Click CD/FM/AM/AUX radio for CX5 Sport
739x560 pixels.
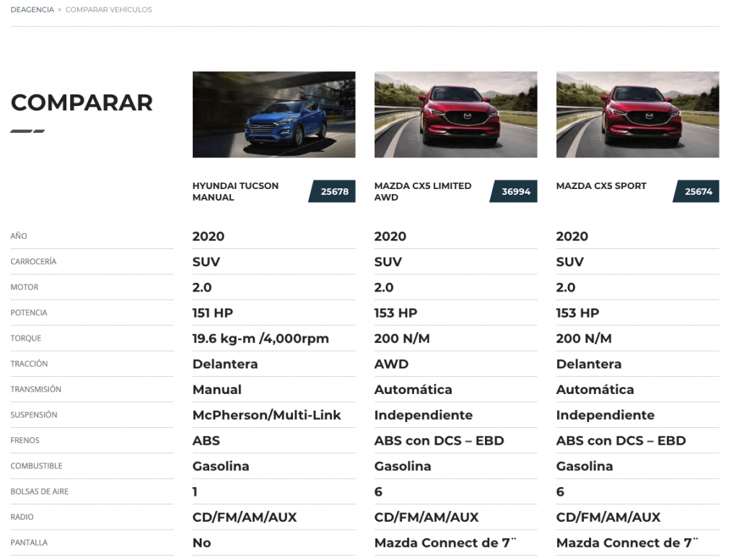tap(608, 517)
